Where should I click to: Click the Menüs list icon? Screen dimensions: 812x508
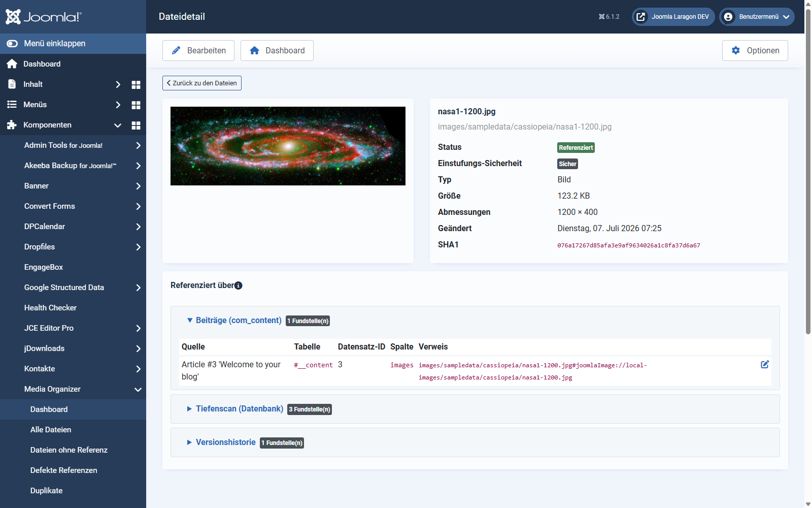coord(12,105)
